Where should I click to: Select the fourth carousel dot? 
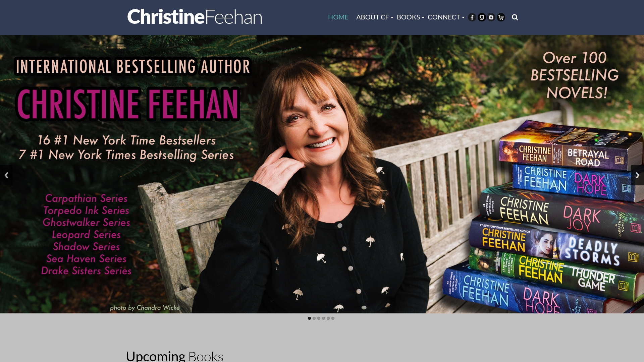click(323, 318)
